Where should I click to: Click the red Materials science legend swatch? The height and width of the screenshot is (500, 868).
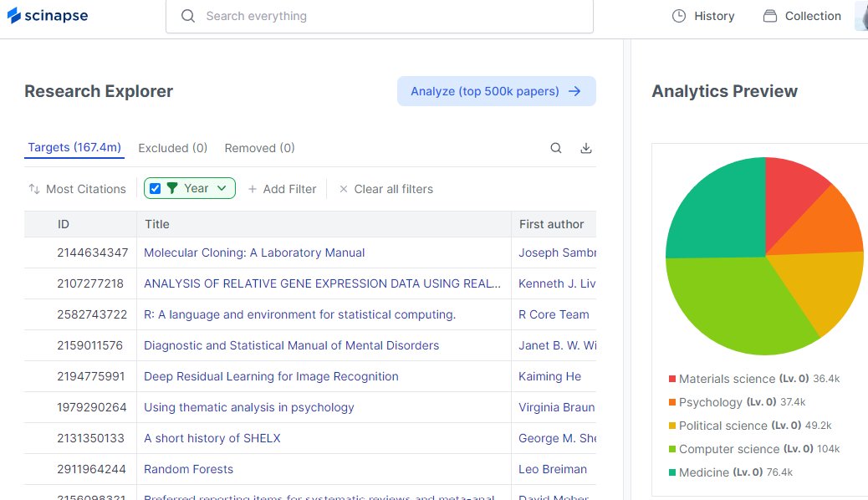tap(672, 379)
